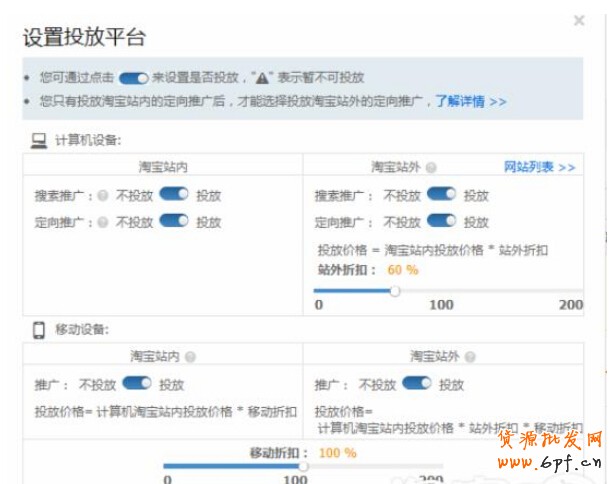Click the phone icon beside 移动设备
Screen dimensions: 612x484
pyautogui.click(x=38, y=330)
